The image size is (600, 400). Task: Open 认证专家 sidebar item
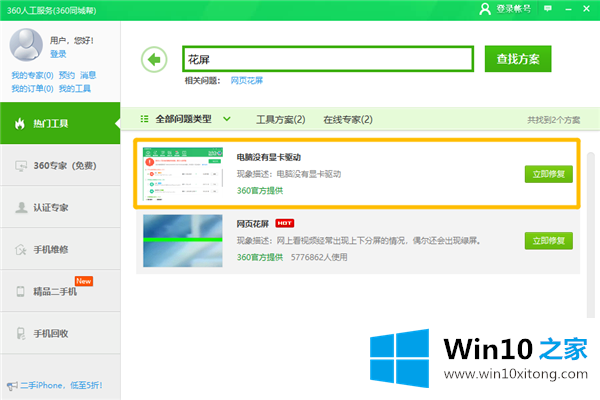point(60,207)
